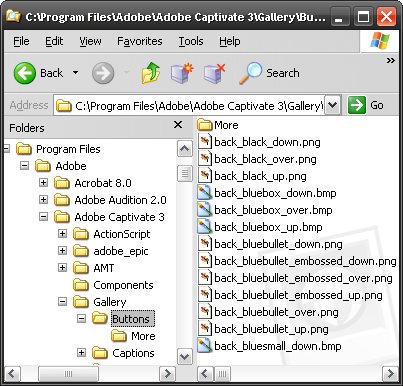The width and height of the screenshot is (403, 386).
Task: Click the green Go arrow icon
Action: (x=357, y=105)
